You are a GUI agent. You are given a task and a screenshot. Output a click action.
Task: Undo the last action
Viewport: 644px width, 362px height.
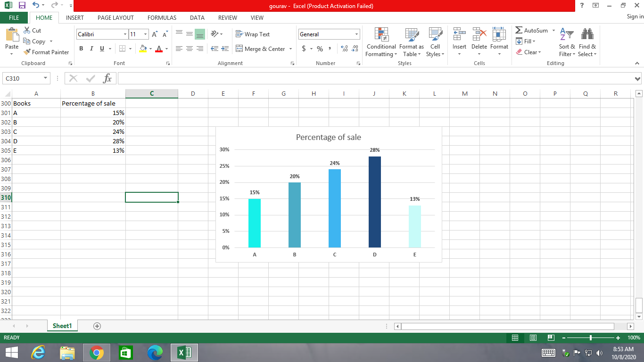click(x=36, y=6)
